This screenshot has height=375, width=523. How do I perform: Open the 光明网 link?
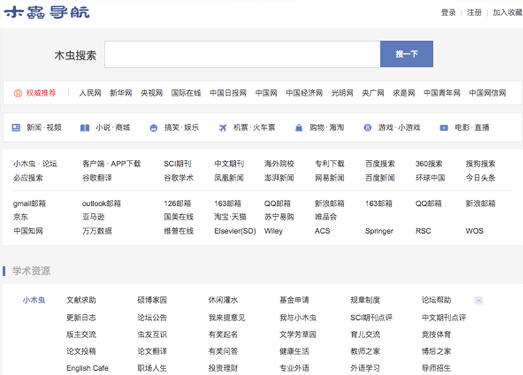point(342,93)
